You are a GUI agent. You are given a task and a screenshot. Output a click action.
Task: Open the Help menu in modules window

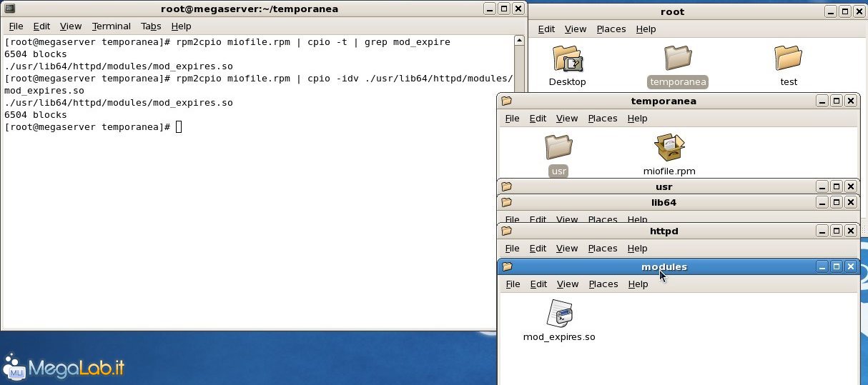tap(638, 284)
